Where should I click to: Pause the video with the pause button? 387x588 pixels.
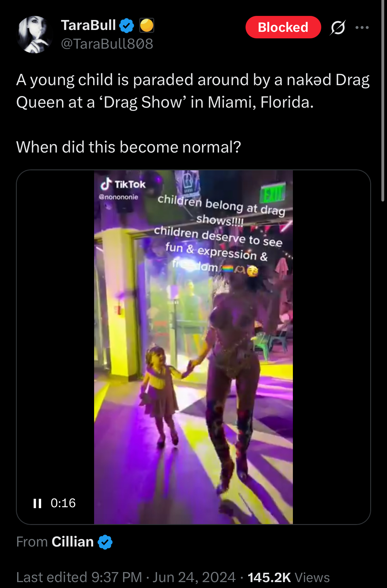click(37, 503)
